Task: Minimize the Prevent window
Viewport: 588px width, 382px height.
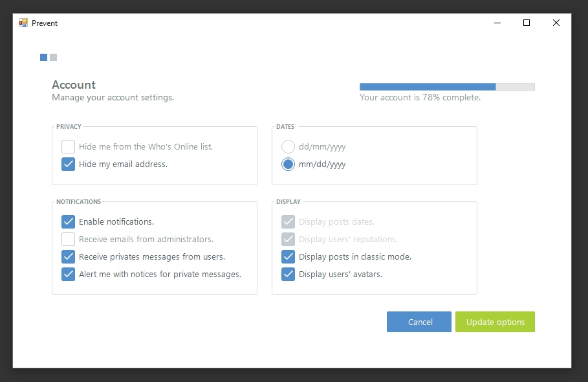Action: [497, 23]
